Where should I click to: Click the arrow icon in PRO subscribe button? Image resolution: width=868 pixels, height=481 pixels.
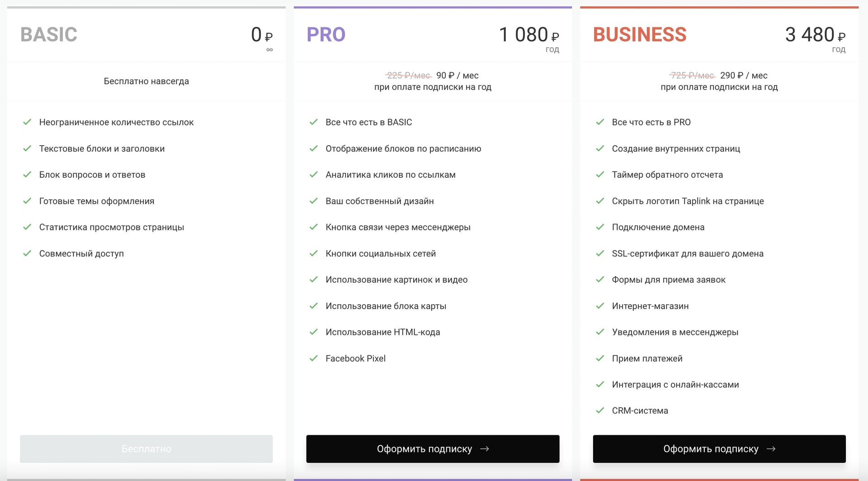pos(485,448)
